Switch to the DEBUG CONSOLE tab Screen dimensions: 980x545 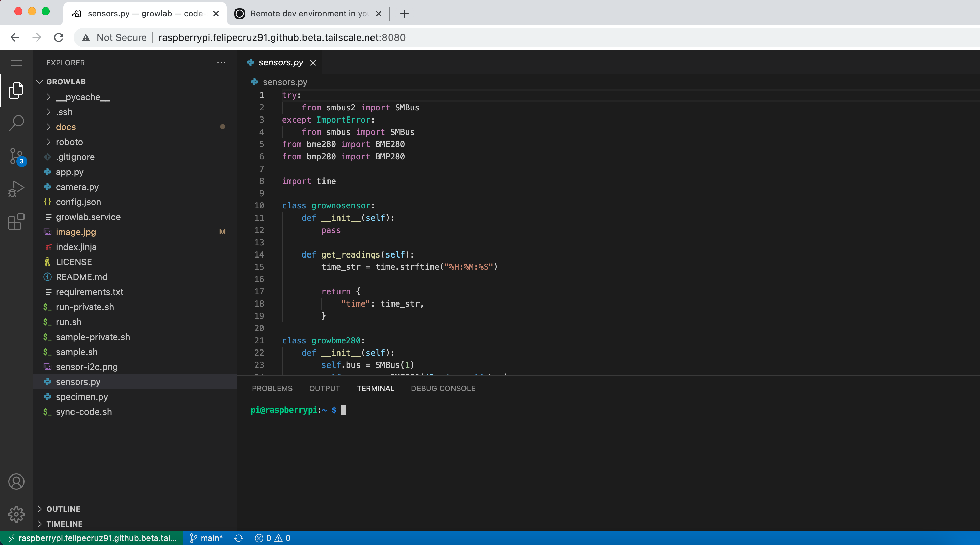click(443, 389)
